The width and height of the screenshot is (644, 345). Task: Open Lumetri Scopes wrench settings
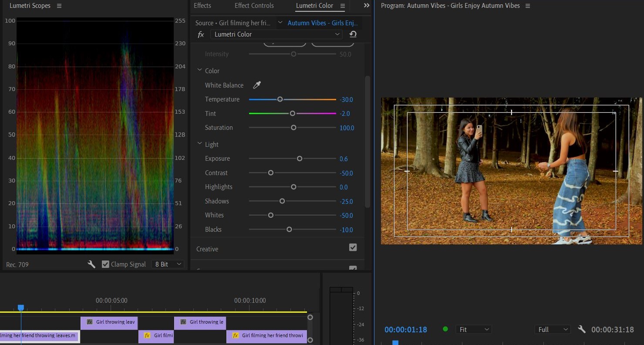point(91,264)
